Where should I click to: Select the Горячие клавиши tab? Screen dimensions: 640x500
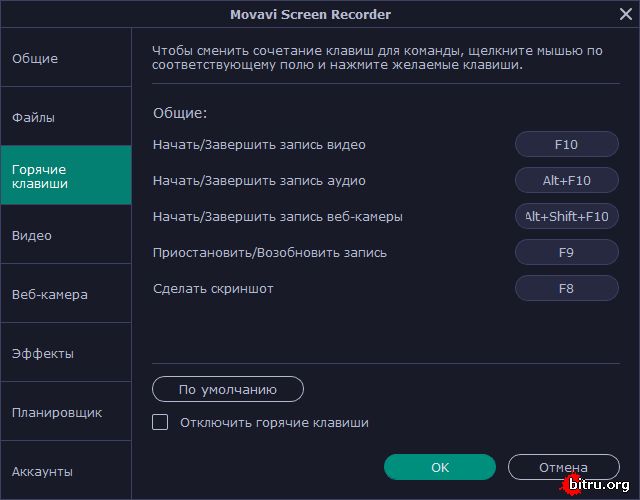click(x=66, y=175)
